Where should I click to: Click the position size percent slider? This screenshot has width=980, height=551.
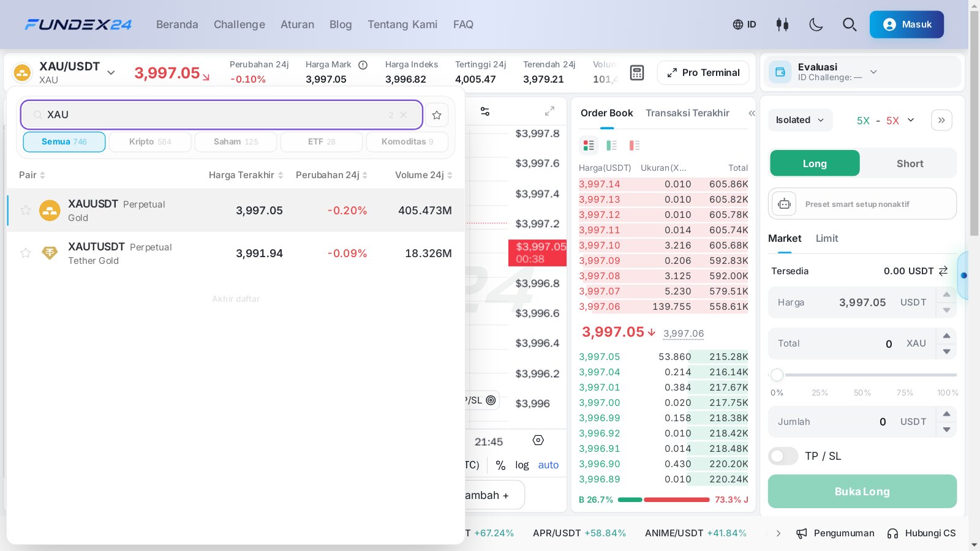[x=864, y=375]
